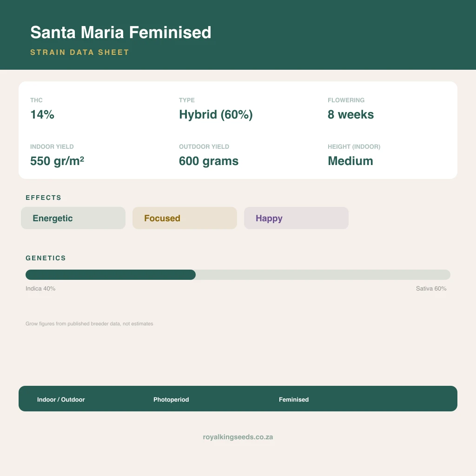Select the 8 weeks flowering value

coord(350,114)
